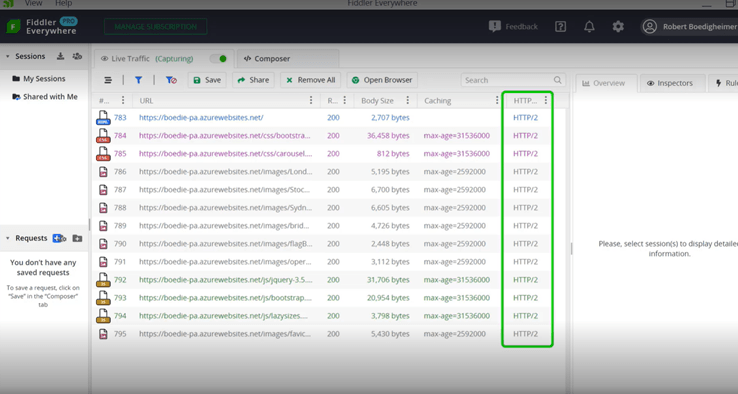This screenshot has width=738, height=394.
Task: Click the help question mark icon
Action: click(560, 27)
